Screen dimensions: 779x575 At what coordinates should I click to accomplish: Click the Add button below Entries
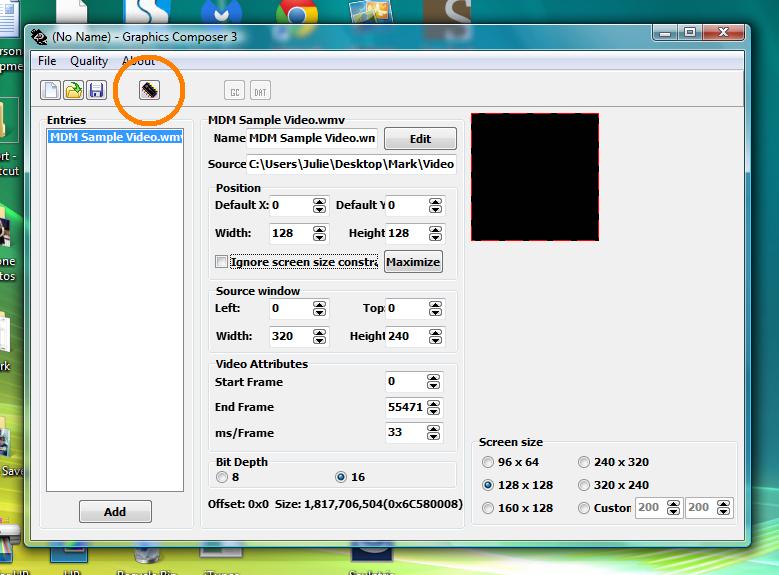115,511
